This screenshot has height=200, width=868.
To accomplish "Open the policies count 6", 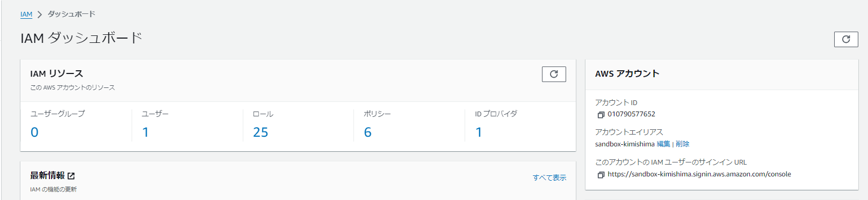I will (x=368, y=132).
